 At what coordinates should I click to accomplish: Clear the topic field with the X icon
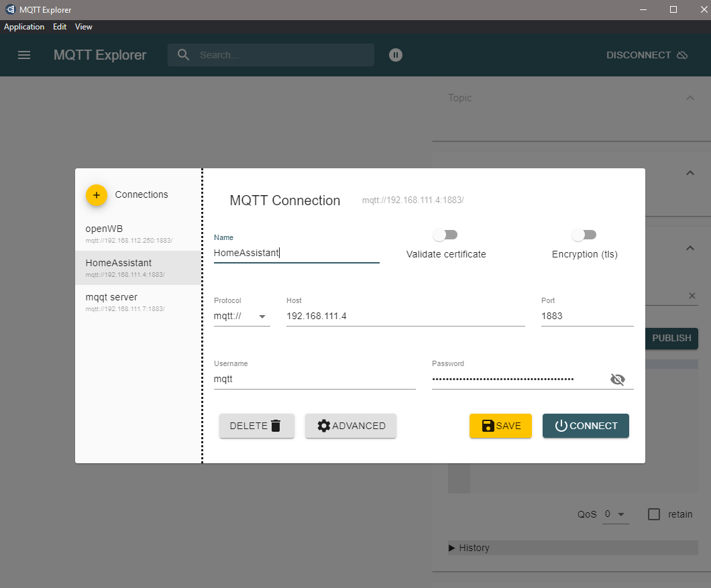(692, 296)
